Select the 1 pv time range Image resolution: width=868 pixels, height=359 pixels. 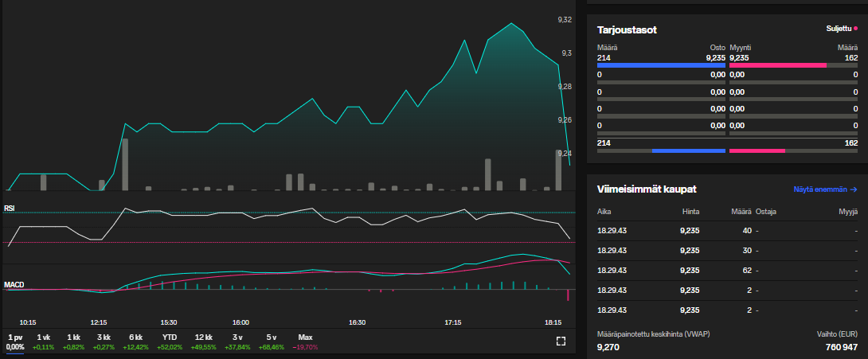coord(16,341)
